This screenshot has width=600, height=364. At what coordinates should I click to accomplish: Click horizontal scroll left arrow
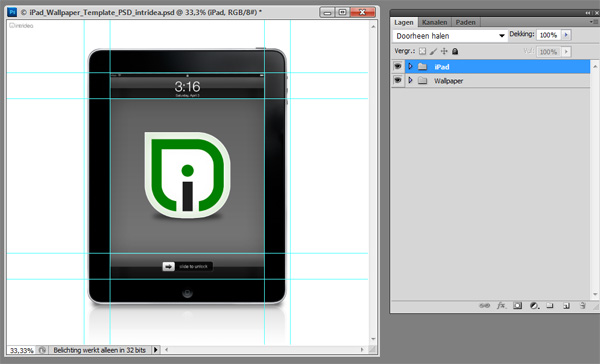click(166, 349)
